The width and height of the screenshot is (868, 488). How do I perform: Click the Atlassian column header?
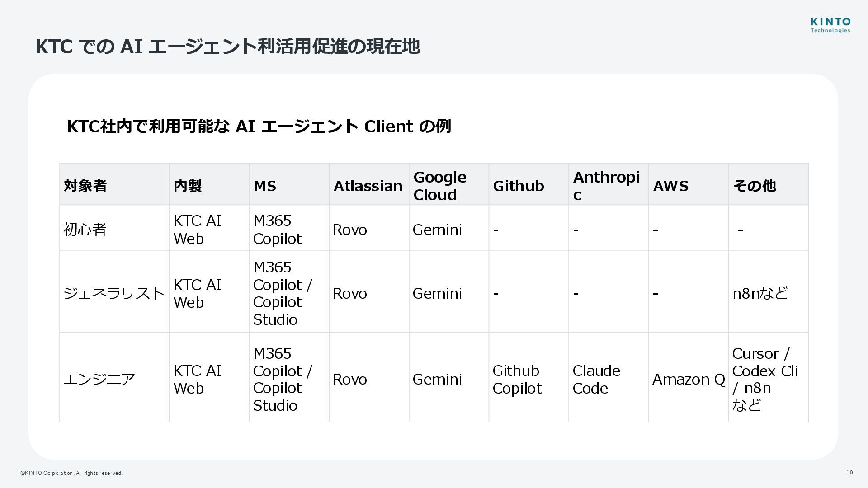point(368,186)
